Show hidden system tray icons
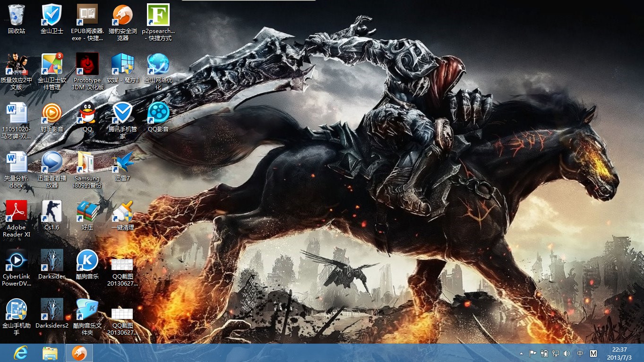Viewport: 644px width, 362px height. [x=522, y=354]
